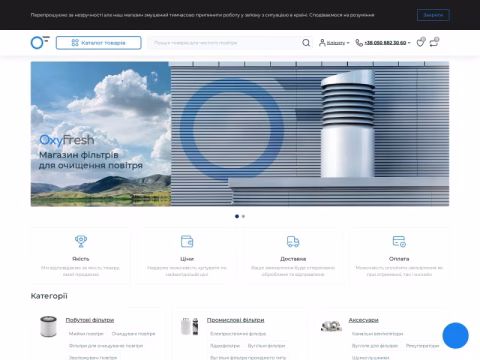This screenshot has height=360, width=480.
Task: Select the Мийки повітря subcategory tag
Action: (x=86, y=334)
